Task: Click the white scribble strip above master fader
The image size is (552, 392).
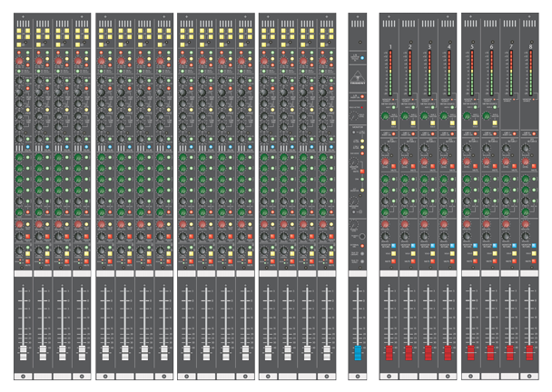Action: [358, 272]
